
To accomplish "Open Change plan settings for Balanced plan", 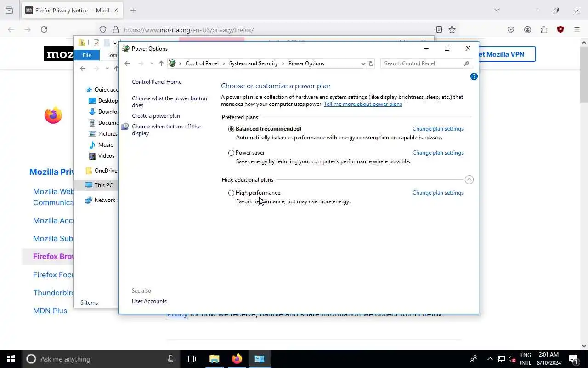I will (x=438, y=129).
